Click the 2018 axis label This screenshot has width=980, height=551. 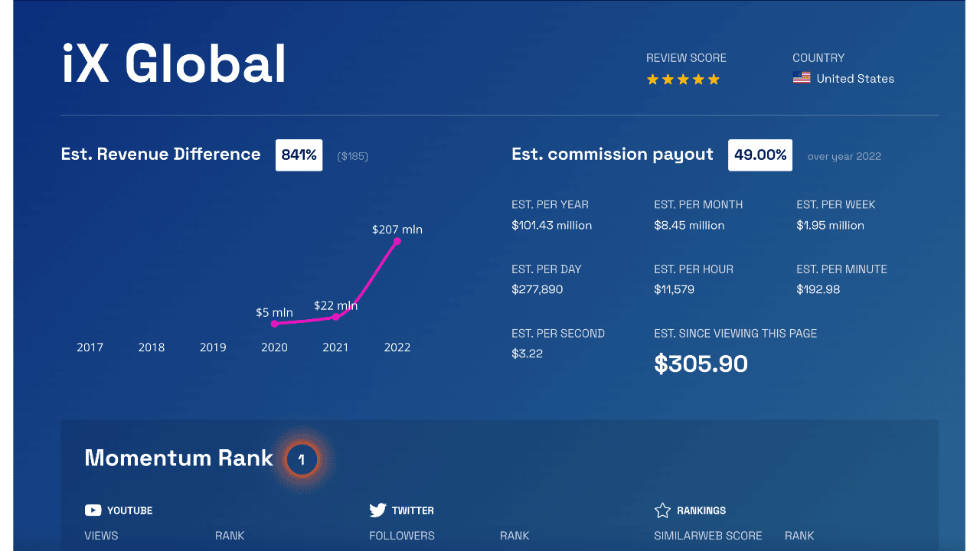coord(152,347)
